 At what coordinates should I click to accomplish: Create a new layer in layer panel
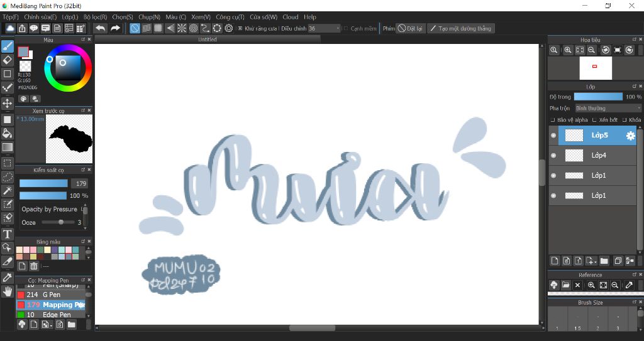555,261
